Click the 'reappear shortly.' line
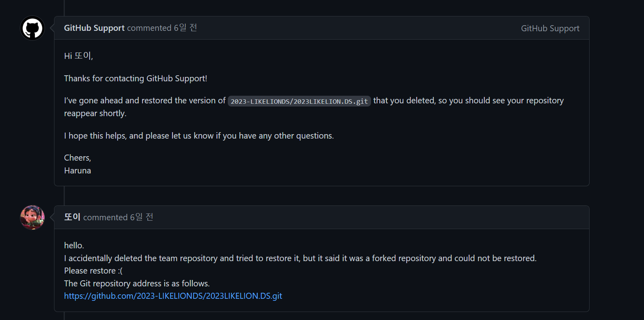644x320 pixels. (95, 113)
